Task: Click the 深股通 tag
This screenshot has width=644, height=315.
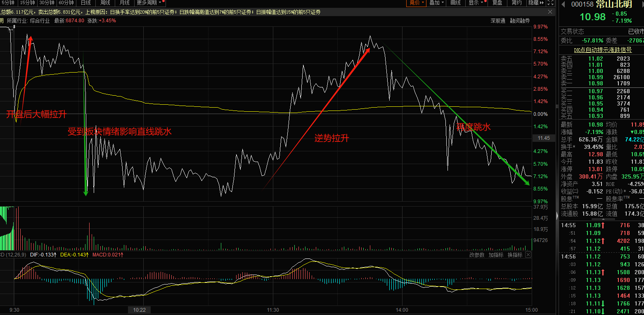Action: tap(498, 20)
